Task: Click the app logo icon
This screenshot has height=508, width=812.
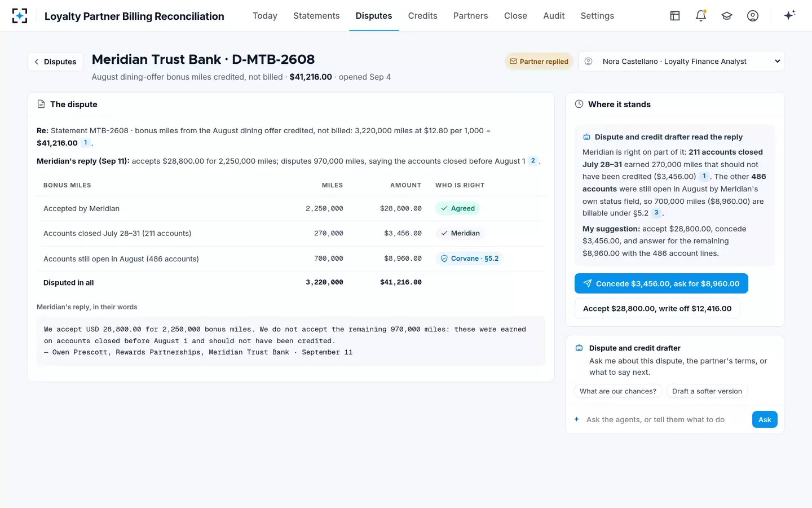Action: (20, 16)
